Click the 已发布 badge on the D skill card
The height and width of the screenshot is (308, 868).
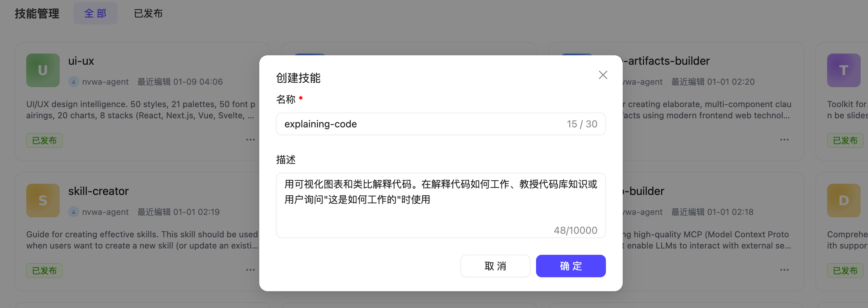(x=845, y=271)
